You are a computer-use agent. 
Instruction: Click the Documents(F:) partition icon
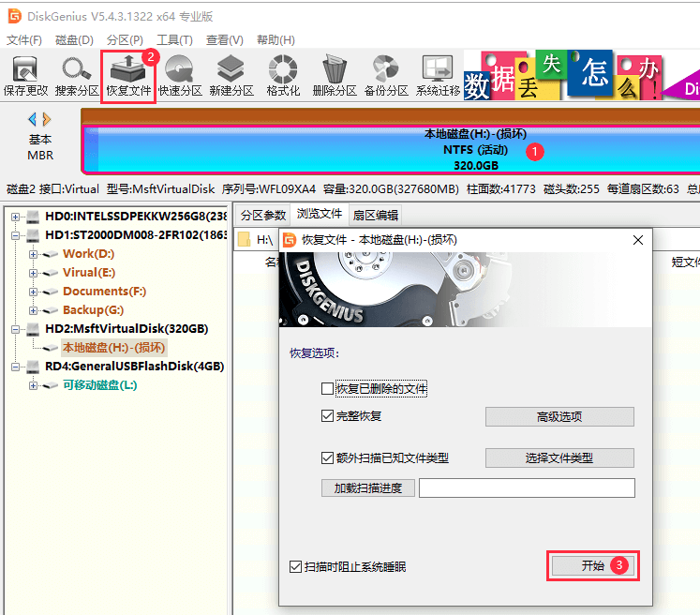pyautogui.click(x=52, y=292)
